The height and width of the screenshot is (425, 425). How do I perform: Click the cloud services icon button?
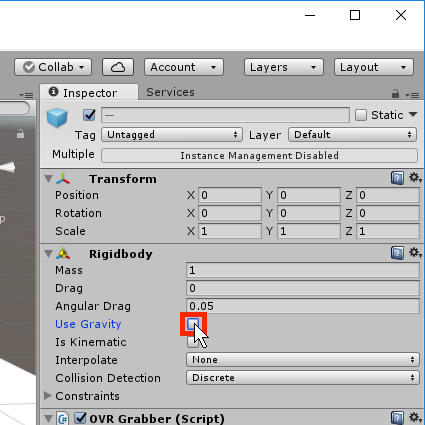pos(118,67)
